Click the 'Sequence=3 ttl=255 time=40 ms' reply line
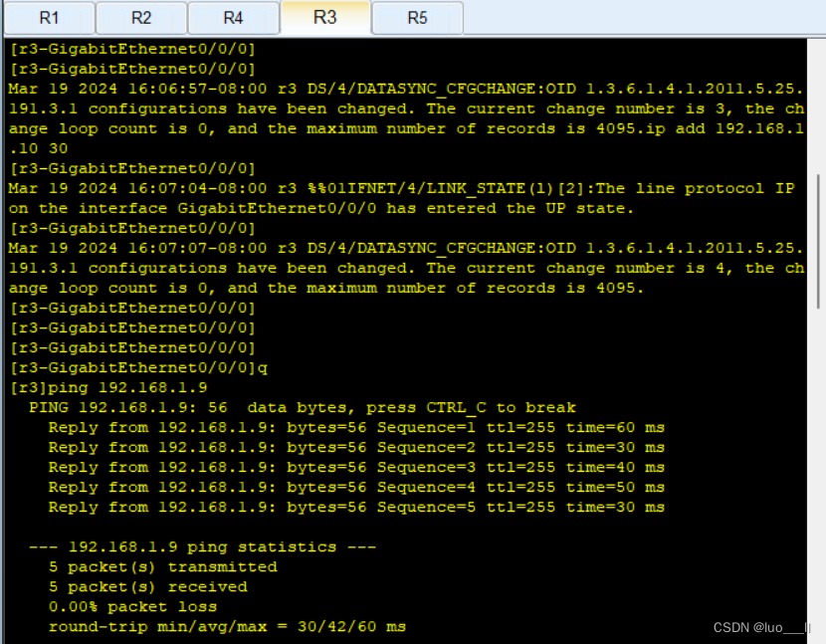The width and height of the screenshot is (826, 644). tap(356, 468)
